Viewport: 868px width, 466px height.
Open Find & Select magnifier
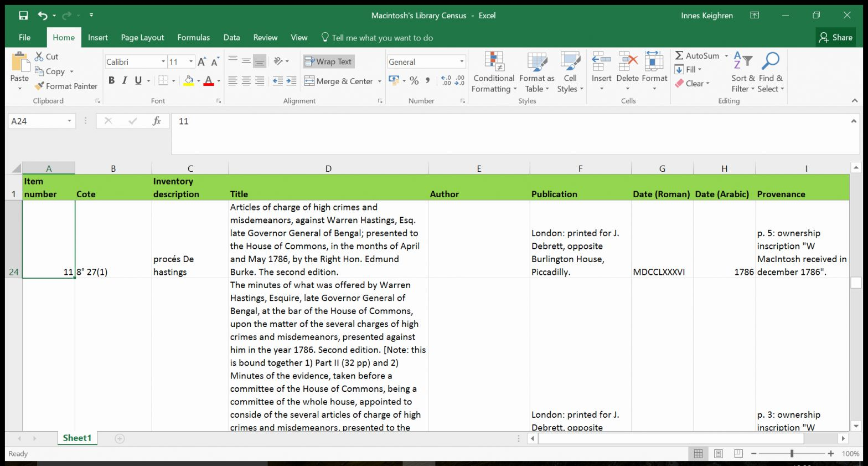[x=770, y=61]
